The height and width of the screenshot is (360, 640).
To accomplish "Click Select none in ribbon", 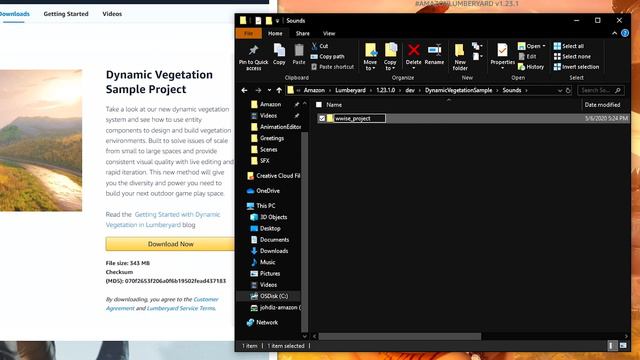I will coord(572,57).
